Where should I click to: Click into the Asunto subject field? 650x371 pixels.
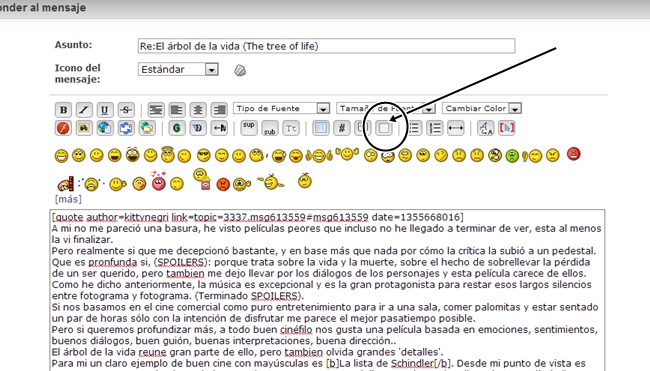pyautogui.click(x=326, y=46)
